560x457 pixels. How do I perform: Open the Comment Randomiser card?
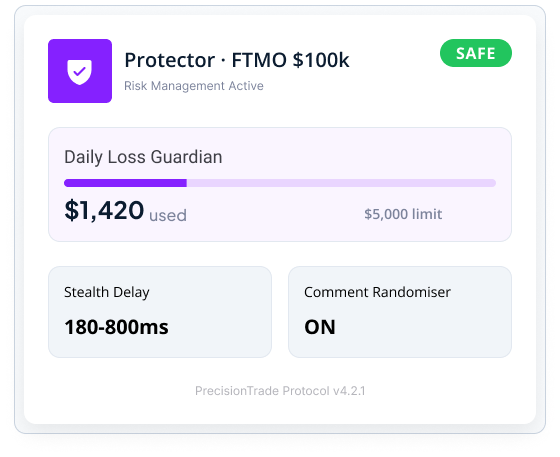(400, 312)
